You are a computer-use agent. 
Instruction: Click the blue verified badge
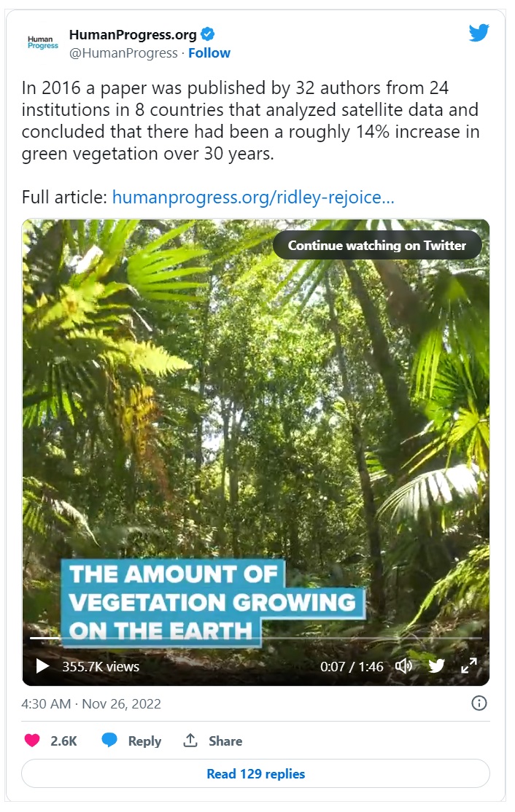(x=208, y=34)
